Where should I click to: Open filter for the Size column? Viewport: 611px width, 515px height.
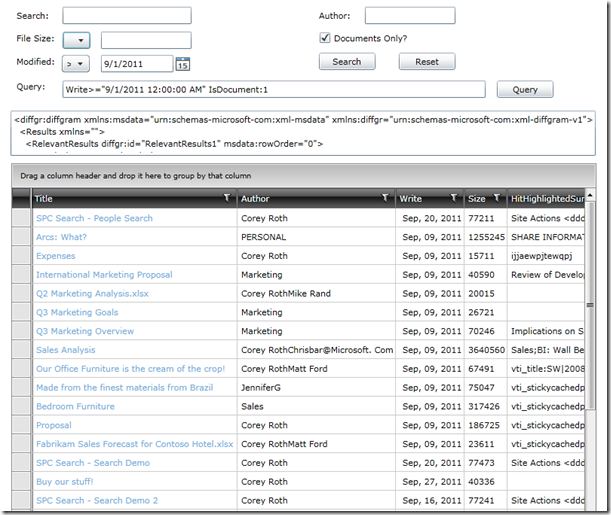click(x=497, y=198)
